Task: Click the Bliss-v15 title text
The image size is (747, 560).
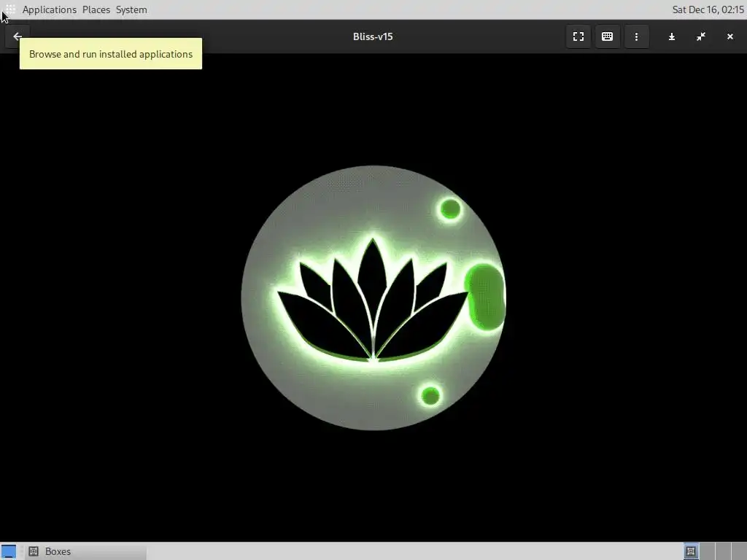Action: pos(373,36)
